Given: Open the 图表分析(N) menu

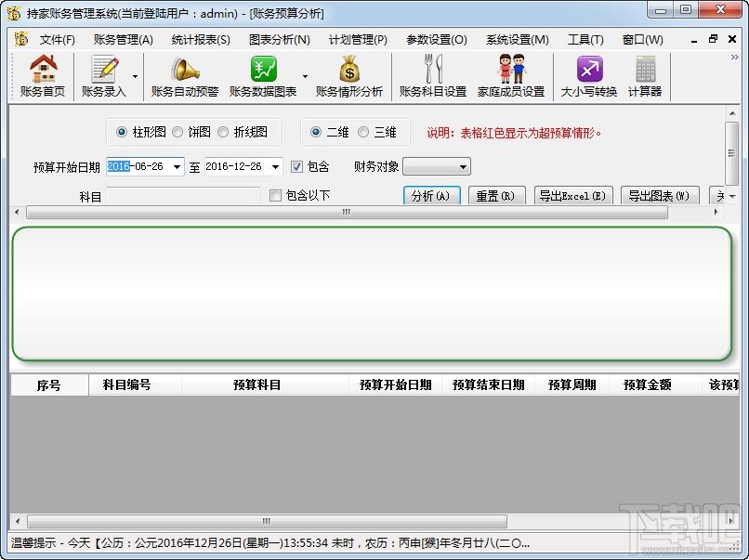Looking at the screenshot, I should click(x=280, y=40).
